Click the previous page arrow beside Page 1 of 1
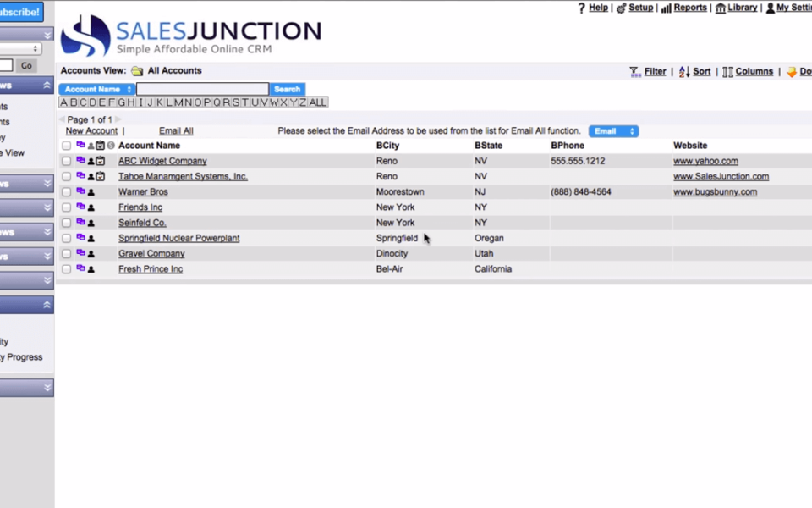812x508 pixels. 62,119
